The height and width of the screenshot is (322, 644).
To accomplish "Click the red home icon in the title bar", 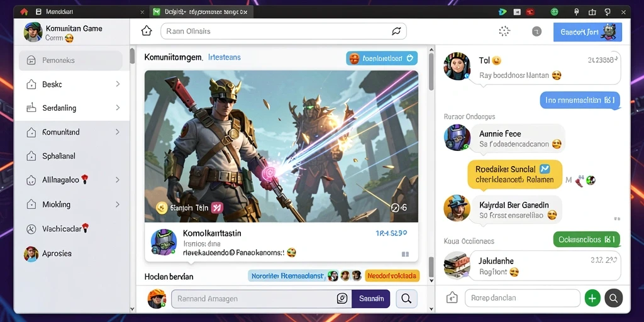I will pyautogui.click(x=24, y=12).
